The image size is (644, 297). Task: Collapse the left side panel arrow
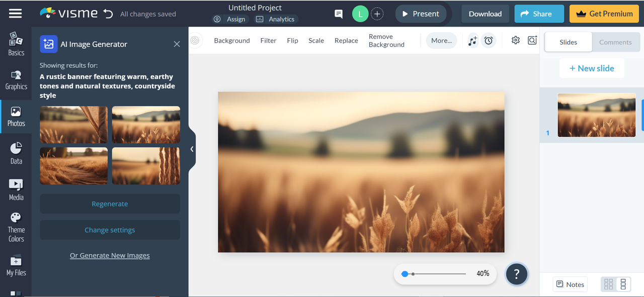pyautogui.click(x=192, y=149)
